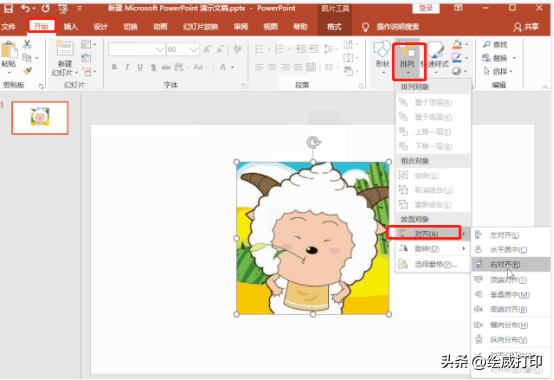Toggle Bold formatting
This screenshot has width=554, height=380.
114,67
